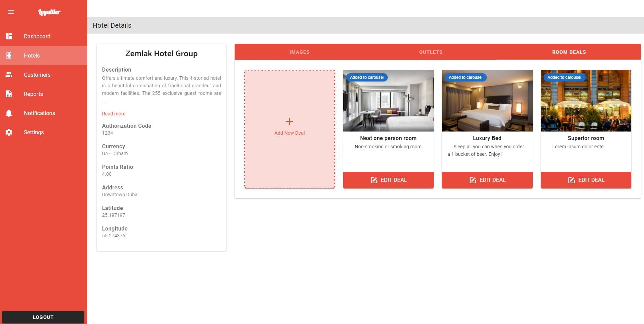Open Reports section

point(44,94)
